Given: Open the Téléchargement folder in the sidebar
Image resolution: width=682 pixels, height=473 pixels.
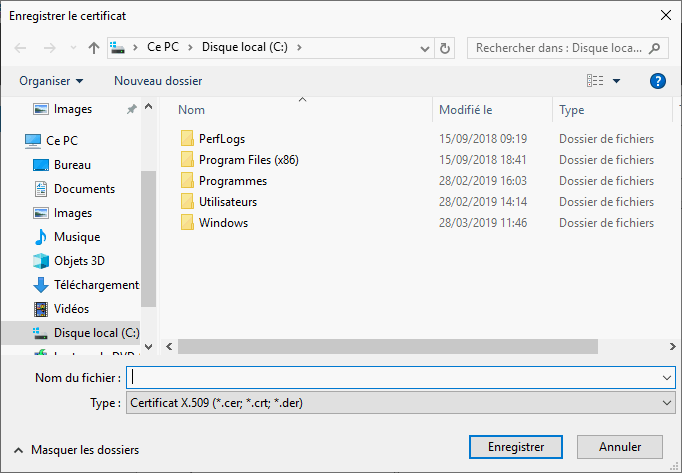Looking at the screenshot, I should 41,285.
